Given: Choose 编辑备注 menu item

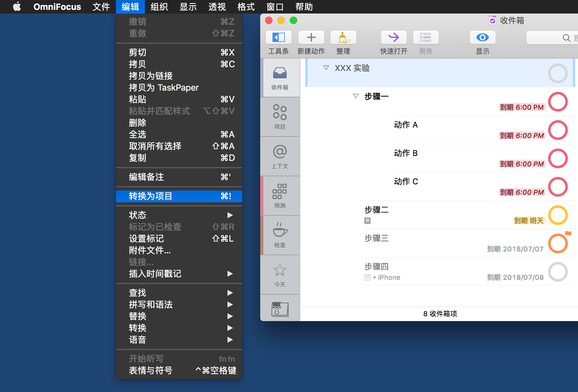Looking at the screenshot, I should tap(179, 177).
